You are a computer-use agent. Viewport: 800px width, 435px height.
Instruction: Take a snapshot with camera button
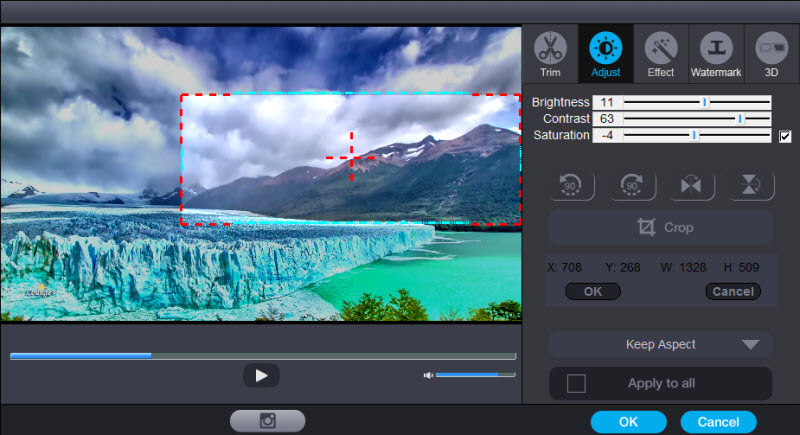(267, 421)
